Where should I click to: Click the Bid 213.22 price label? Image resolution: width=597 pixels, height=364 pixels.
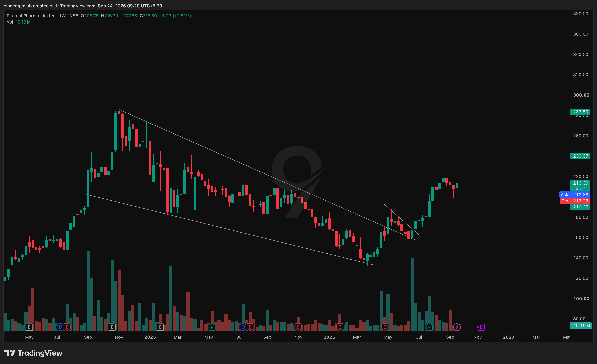(575, 201)
